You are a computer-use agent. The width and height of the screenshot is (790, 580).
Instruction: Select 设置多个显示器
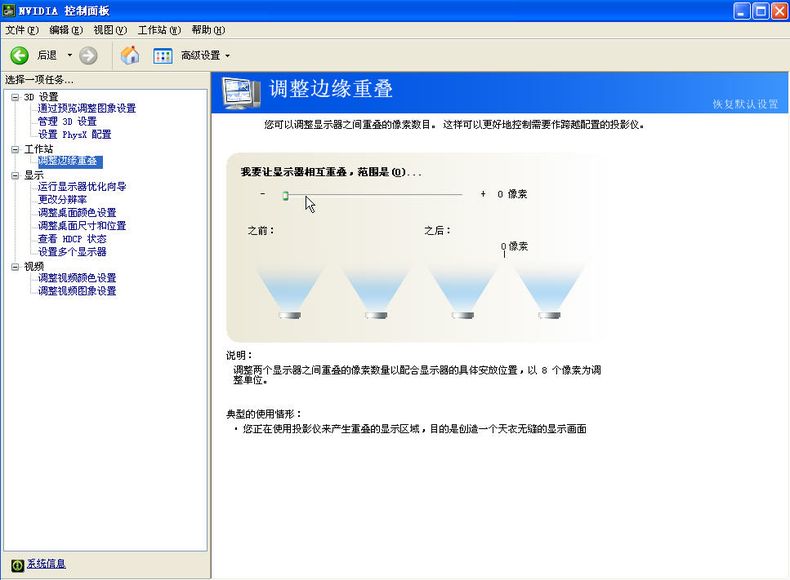tap(72, 252)
